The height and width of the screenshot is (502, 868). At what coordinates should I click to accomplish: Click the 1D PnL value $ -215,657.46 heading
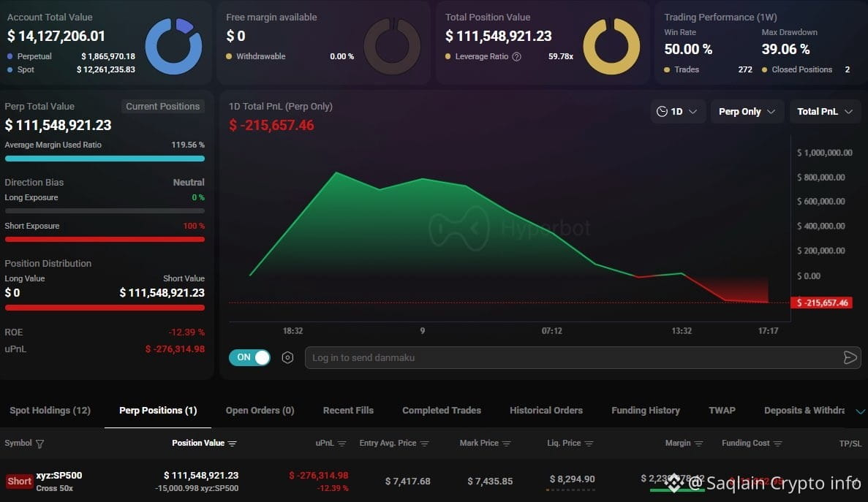click(271, 126)
